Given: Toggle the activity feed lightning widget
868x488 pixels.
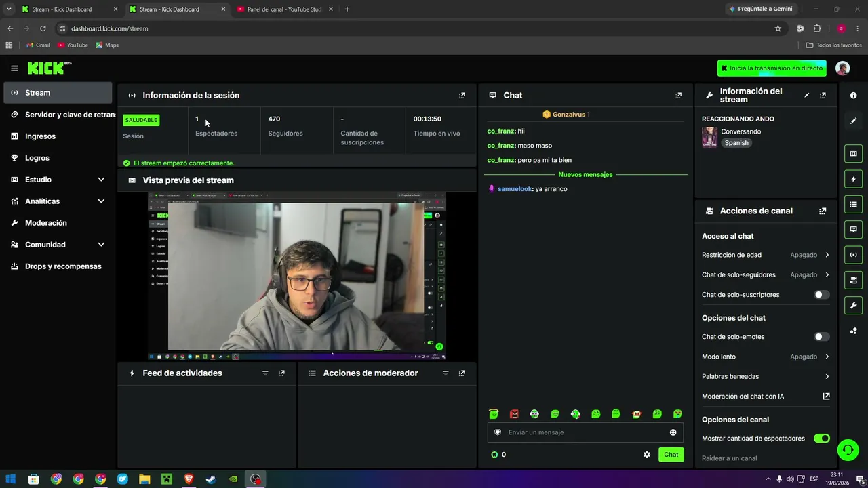Looking at the screenshot, I should (x=853, y=179).
